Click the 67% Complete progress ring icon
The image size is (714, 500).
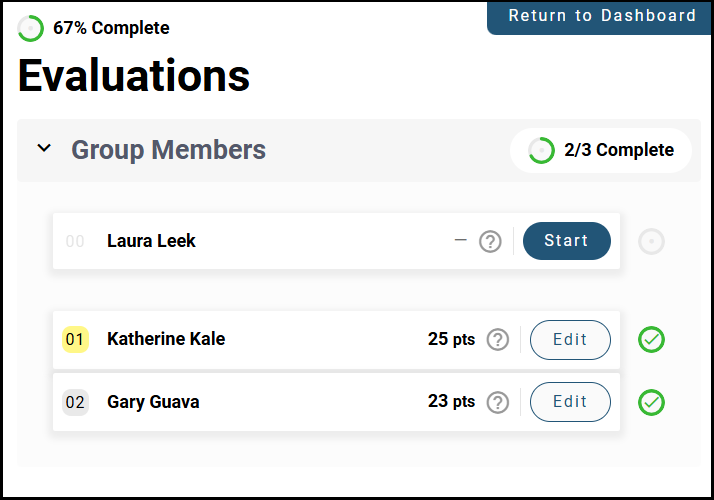click(31, 29)
